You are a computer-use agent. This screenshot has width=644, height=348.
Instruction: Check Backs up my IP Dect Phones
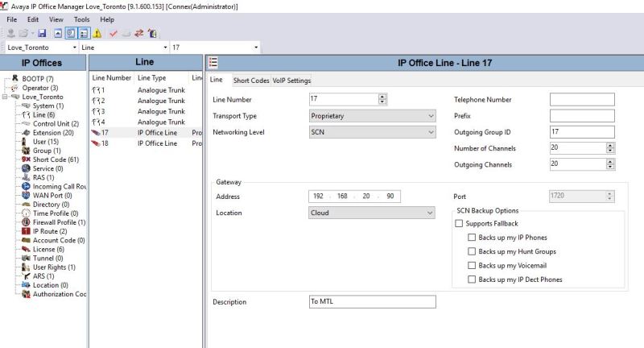point(472,280)
